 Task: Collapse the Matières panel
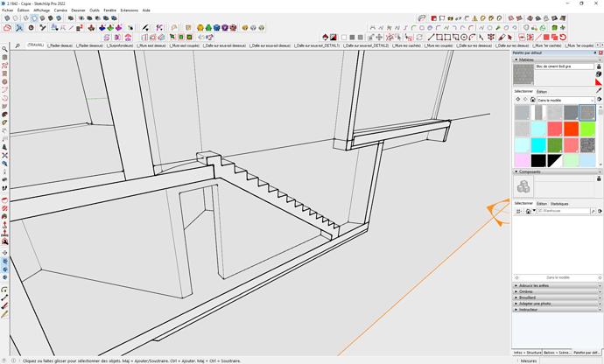(516, 59)
